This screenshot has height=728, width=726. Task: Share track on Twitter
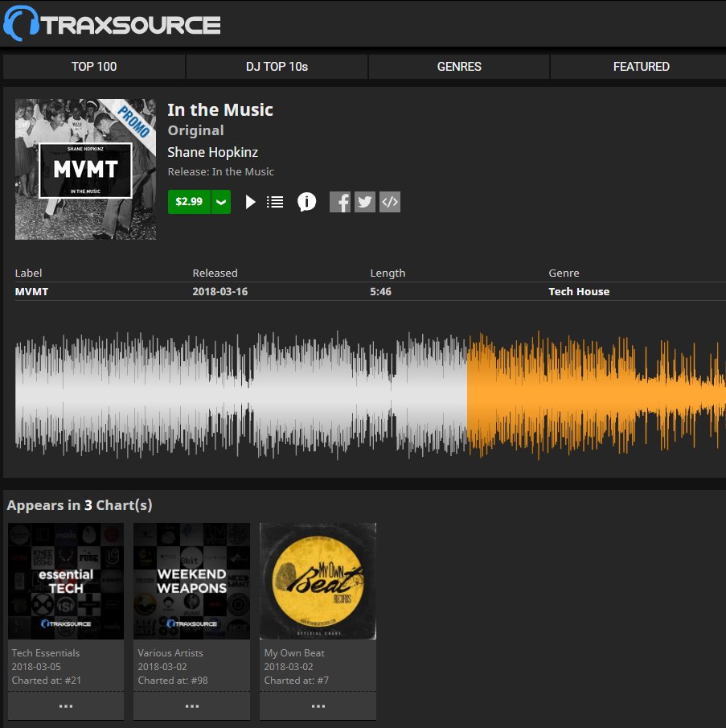(365, 202)
